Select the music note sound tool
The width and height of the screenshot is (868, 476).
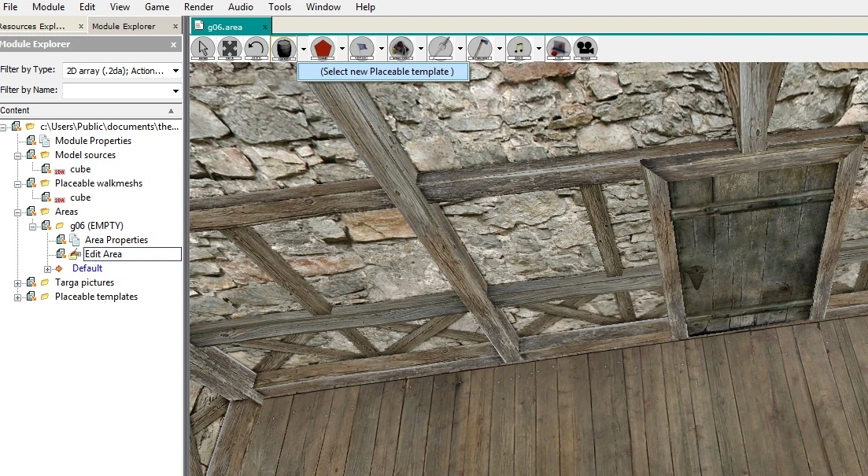point(519,48)
